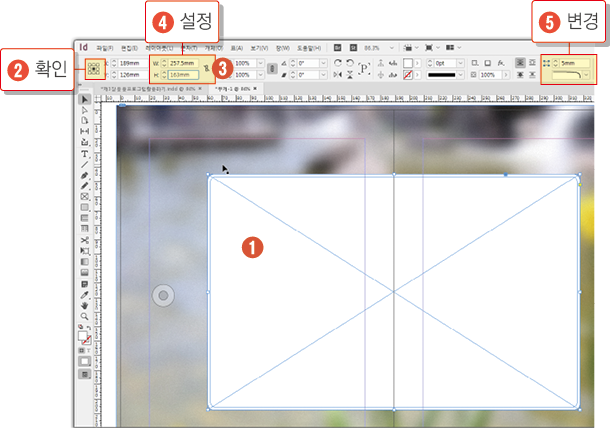Screen dimensions: 610x428
Task: Open shear angle dropdown
Action: [323, 74]
